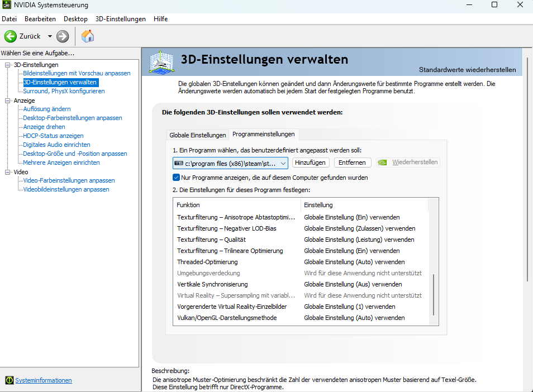Open the Hilfe menu
The image size is (533, 392).
(161, 19)
